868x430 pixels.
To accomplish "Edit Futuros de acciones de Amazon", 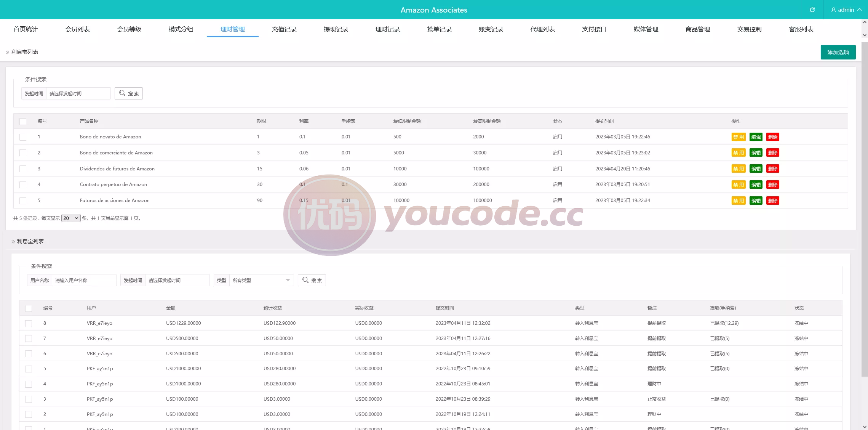I will [x=756, y=201].
